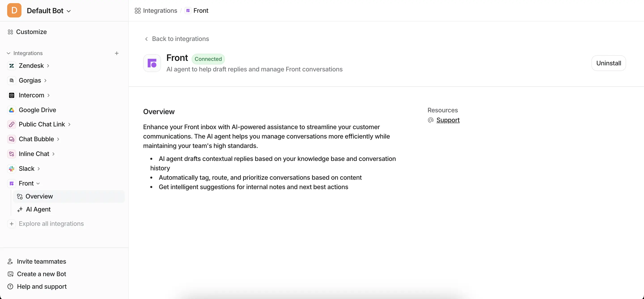Click the Slack logo icon
Screen dimensions: 644x299
[x=11, y=169]
